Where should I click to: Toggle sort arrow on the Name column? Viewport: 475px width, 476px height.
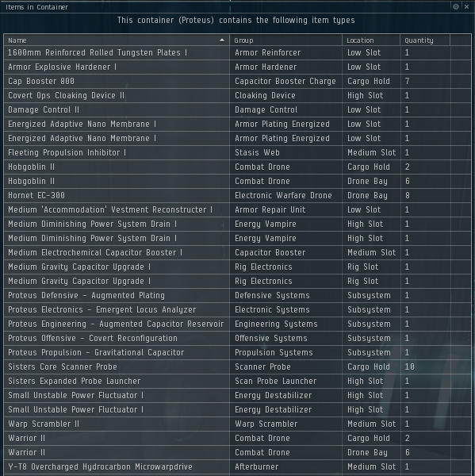click(222, 40)
